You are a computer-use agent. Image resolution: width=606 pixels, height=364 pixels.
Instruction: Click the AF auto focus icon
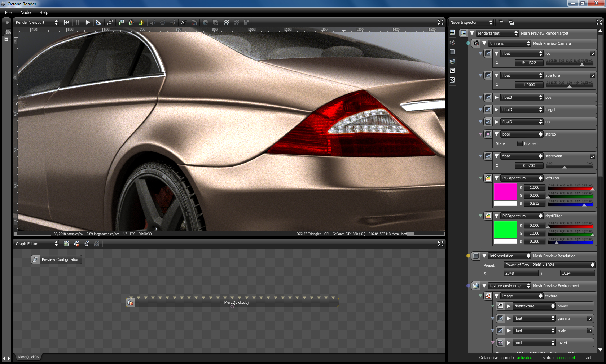(184, 22)
